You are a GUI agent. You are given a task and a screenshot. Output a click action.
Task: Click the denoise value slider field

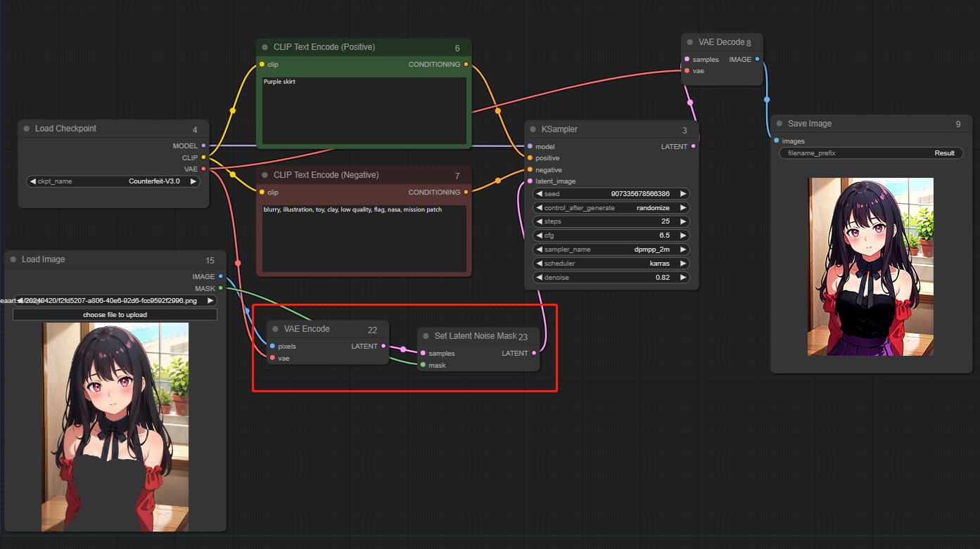611,278
